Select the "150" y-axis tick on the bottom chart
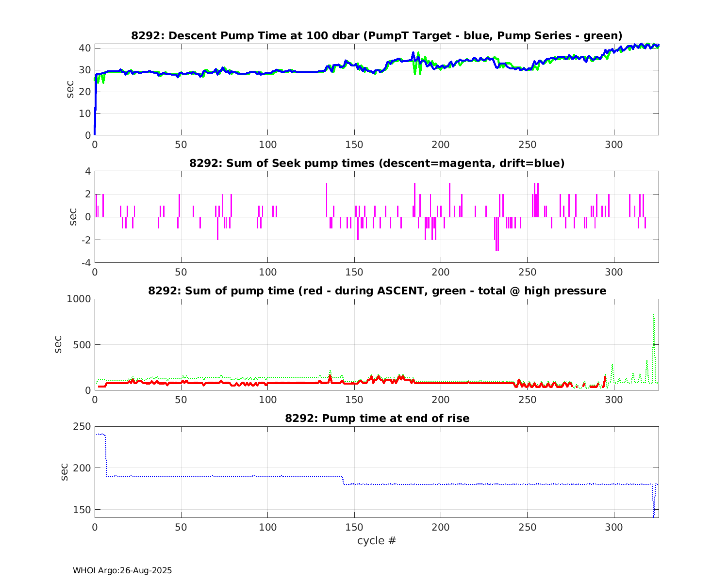The width and height of the screenshot is (728, 582). click(82, 510)
